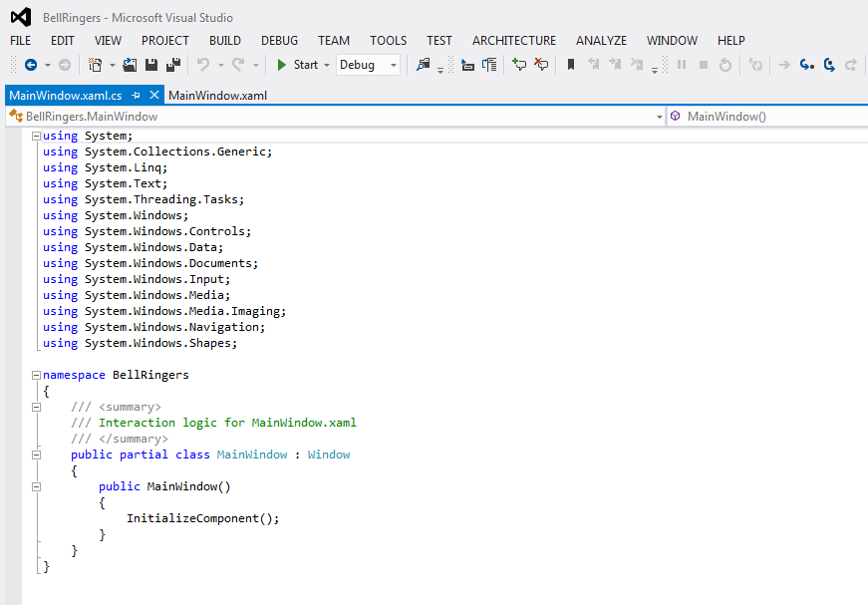Click the Step Into debug icon
868x605 pixels.
click(x=806, y=65)
